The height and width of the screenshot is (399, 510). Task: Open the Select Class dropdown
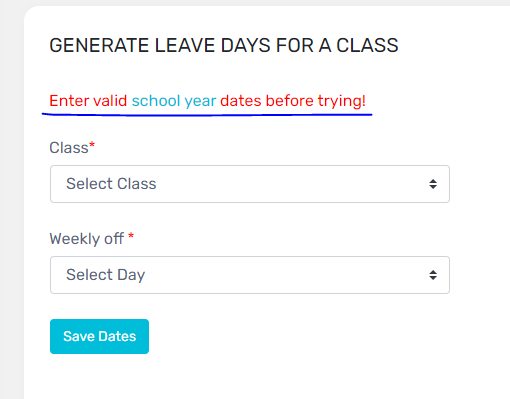(250, 184)
